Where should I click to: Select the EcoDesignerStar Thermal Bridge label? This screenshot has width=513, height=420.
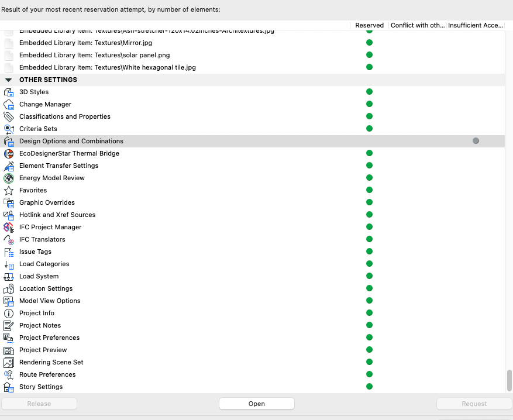(70, 153)
